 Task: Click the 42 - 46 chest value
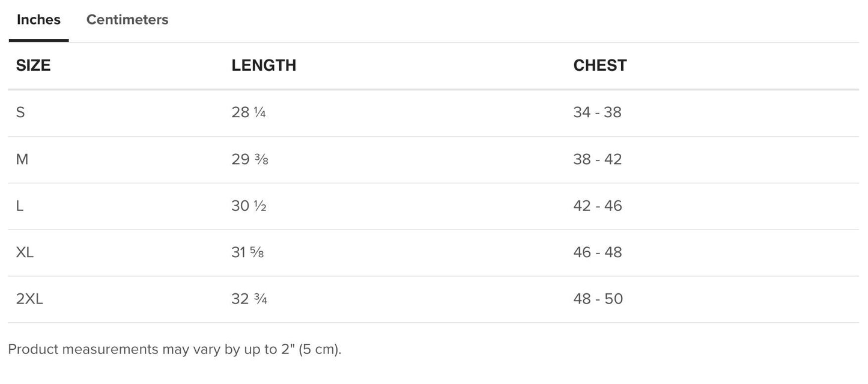[x=597, y=206]
